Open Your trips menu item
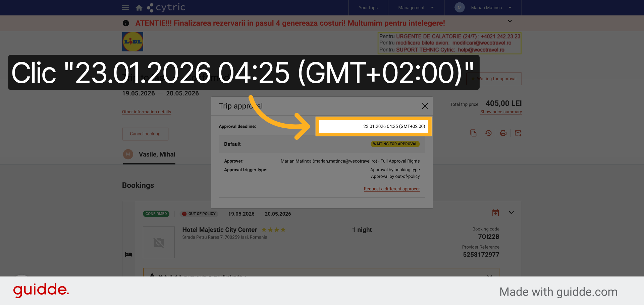This screenshot has width=644, height=305. pyautogui.click(x=368, y=7)
